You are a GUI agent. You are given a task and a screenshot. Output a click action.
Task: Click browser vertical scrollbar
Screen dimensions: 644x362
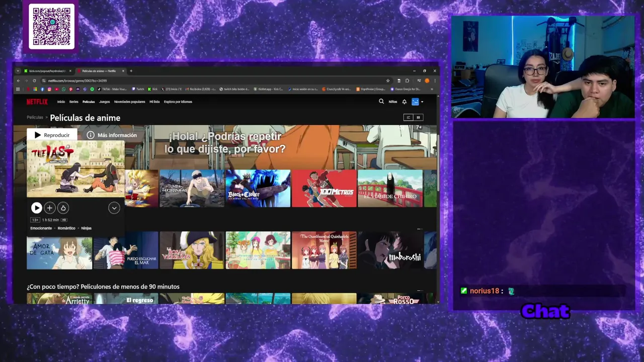coord(438,163)
